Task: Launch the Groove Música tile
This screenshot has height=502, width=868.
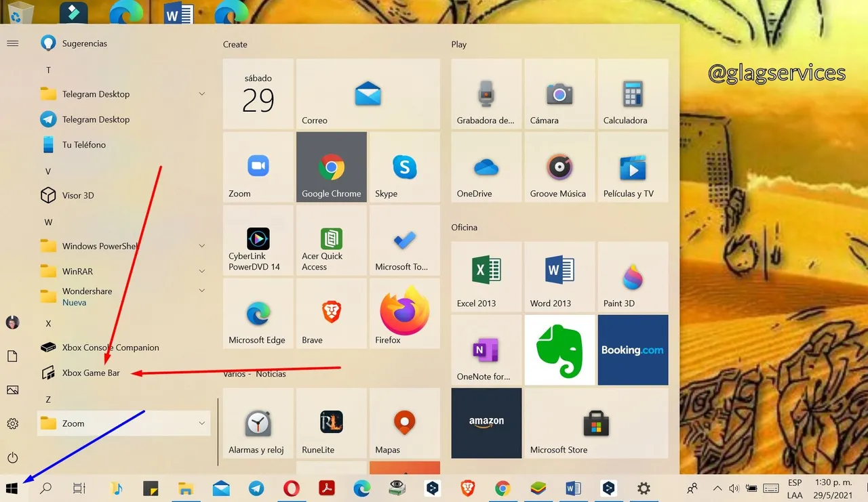Action: coord(559,167)
